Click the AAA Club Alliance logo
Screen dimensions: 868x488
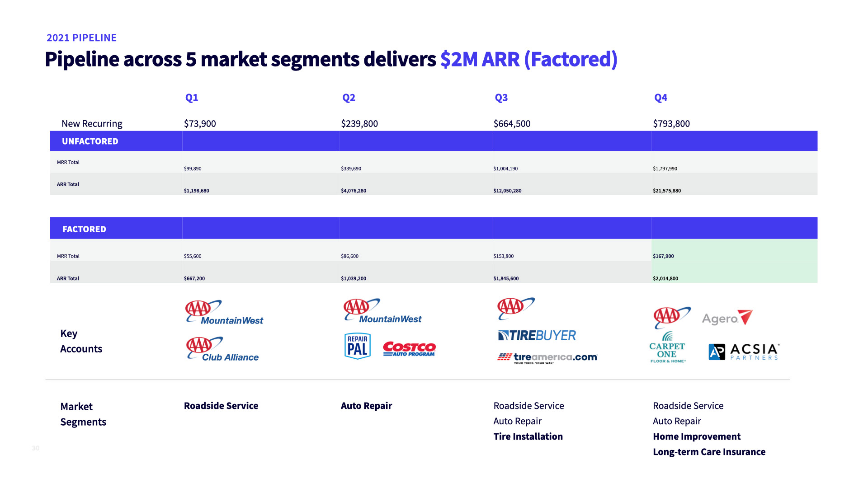pyautogui.click(x=222, y=349)
